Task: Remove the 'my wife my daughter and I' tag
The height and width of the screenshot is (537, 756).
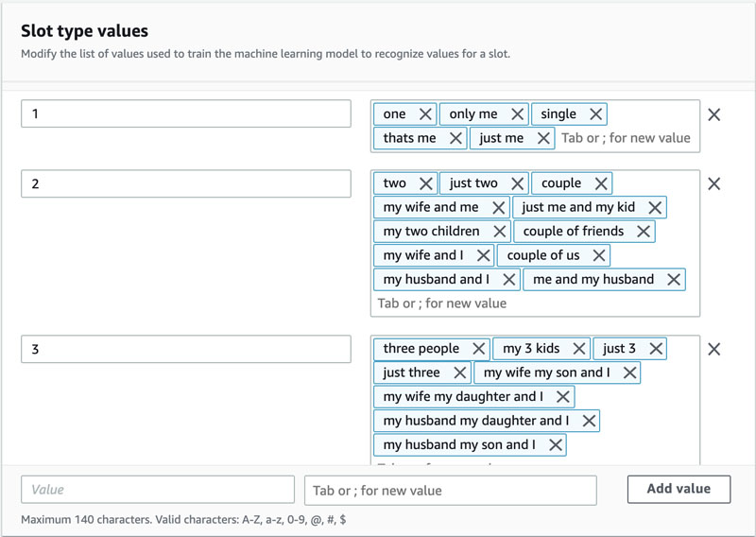Action: tap(563, 397)
